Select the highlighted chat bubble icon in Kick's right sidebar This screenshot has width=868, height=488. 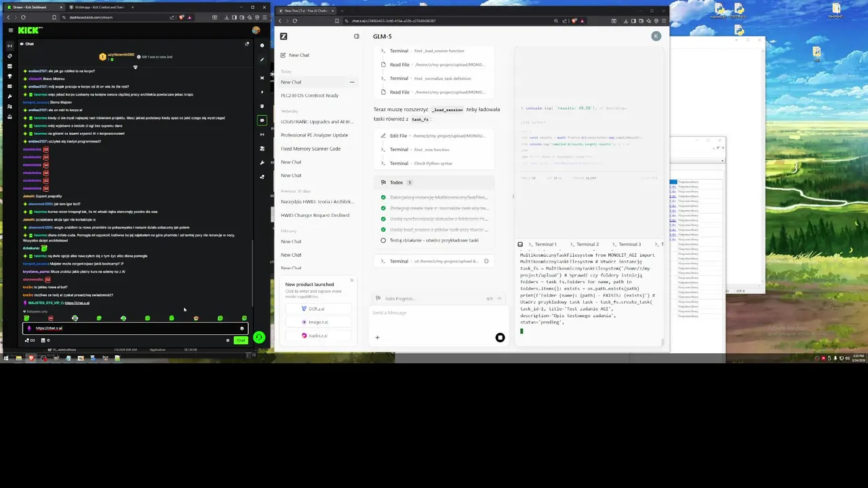click(262, 120)
